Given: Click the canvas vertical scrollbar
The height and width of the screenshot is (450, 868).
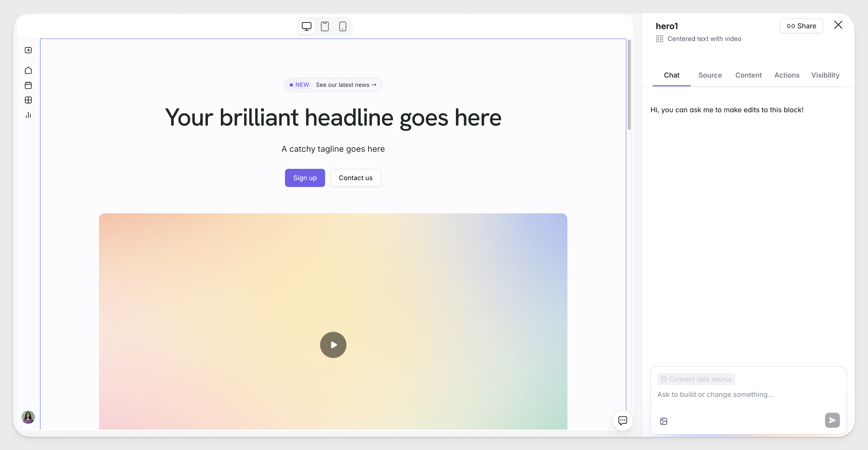Looking at the screenshot, I should click(x=629, y=85).
